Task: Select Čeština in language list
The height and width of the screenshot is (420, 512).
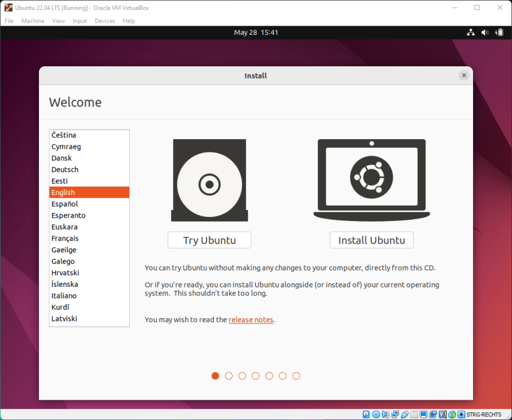Action: point(89,135)
